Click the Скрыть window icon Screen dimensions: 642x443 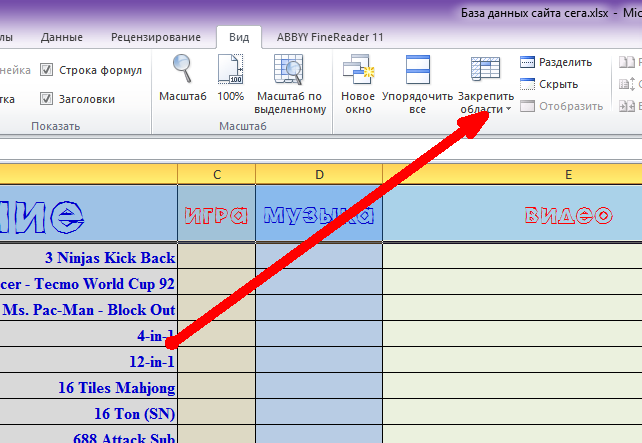[x=527, y=84]
